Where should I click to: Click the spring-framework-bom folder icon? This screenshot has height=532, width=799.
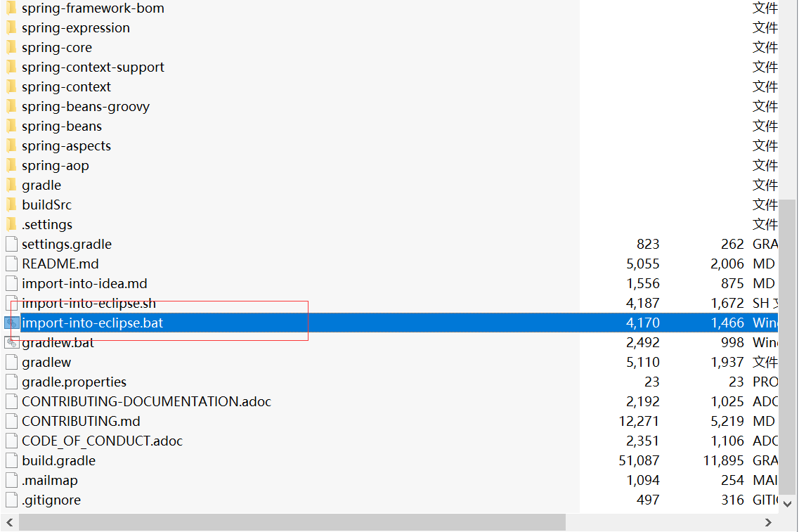coord(11,8)
